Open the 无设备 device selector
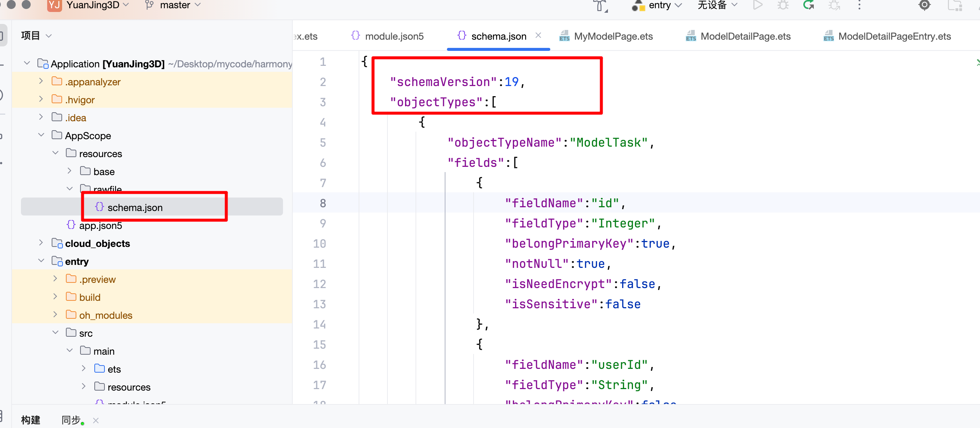This screenshot has width=980, height=428. 718,5
